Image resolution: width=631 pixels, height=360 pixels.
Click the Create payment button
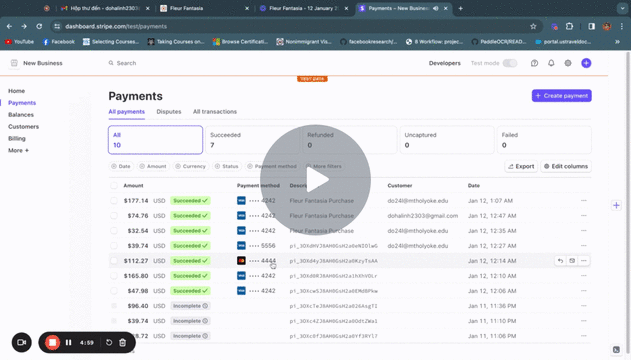(561, 96)
